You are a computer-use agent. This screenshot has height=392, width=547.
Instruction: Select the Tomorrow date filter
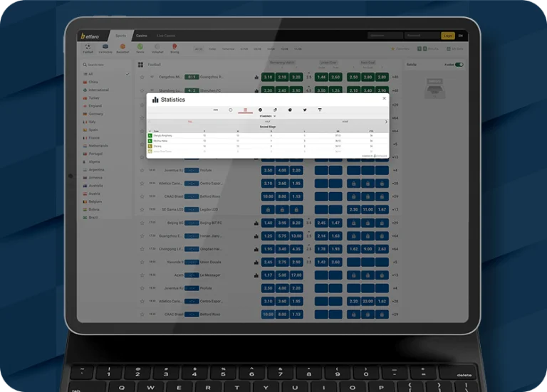coord(228,49)
